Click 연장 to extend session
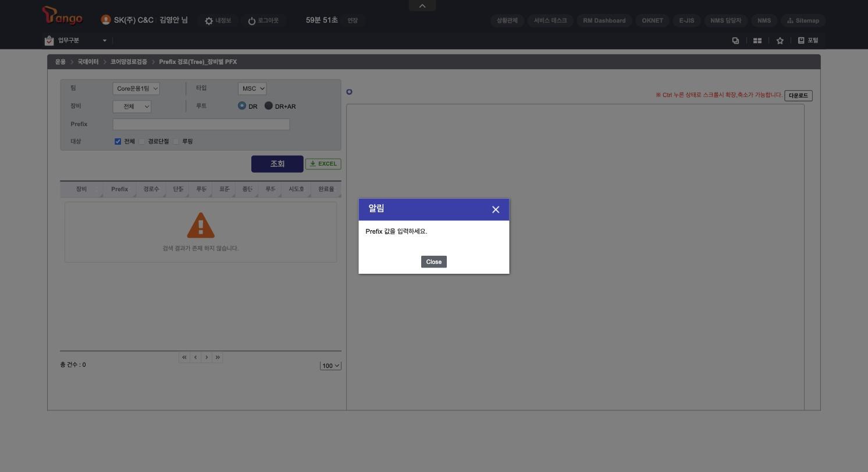 353,20
